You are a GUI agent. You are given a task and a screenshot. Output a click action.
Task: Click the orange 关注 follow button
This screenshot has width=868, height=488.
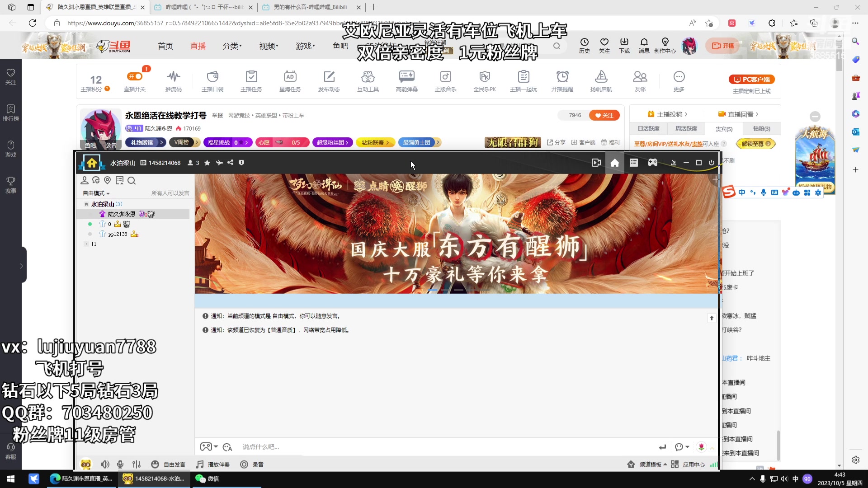(604, 115)
